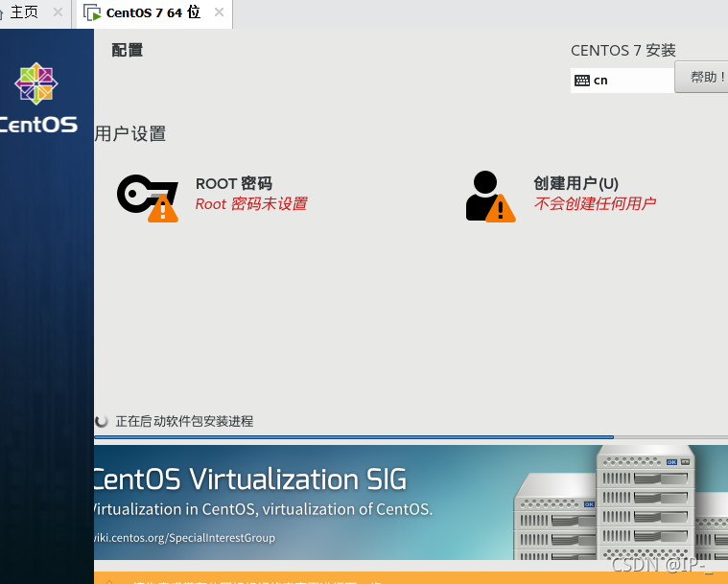Click the server rack image in banner
Screen dimensions: 728x584
621,503
